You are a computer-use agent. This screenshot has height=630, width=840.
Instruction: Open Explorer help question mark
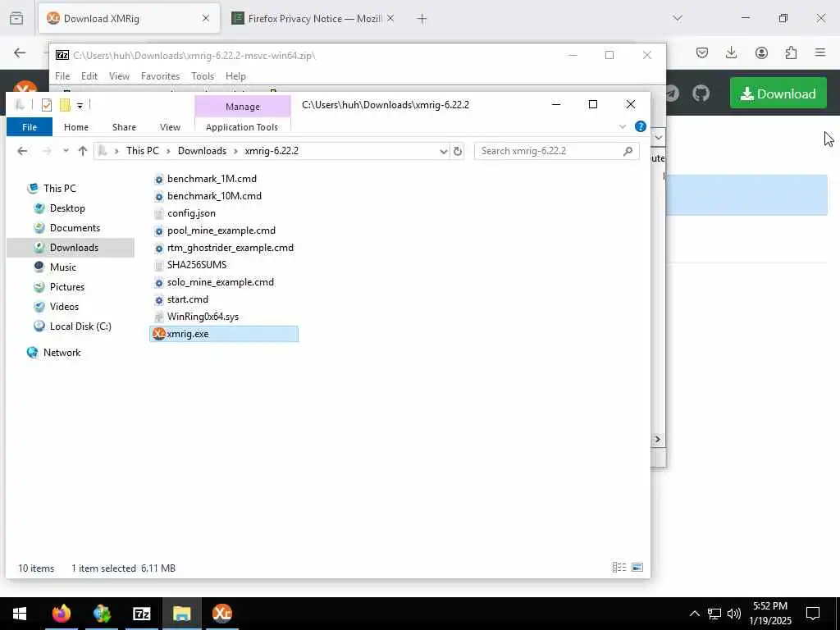(x=640, y=126)
